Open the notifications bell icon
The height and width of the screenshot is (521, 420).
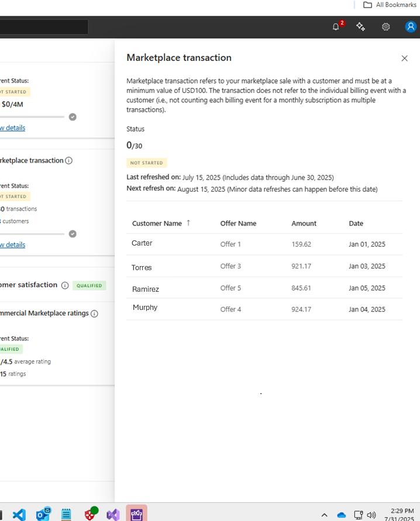pyautogui.click(x=336, y=27)
